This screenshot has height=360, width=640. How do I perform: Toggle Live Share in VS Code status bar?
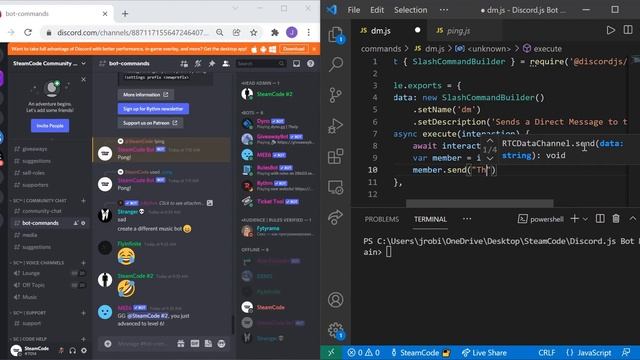[484, 353]
